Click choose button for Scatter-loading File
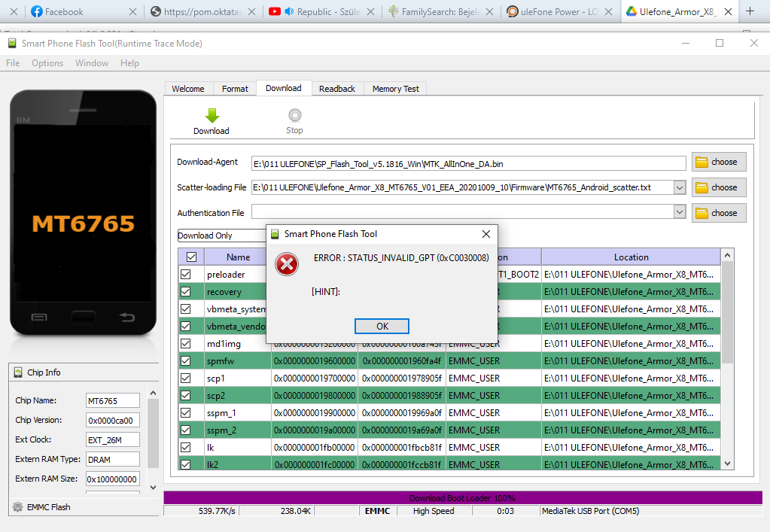770x532 pixels. click(719, 187)
